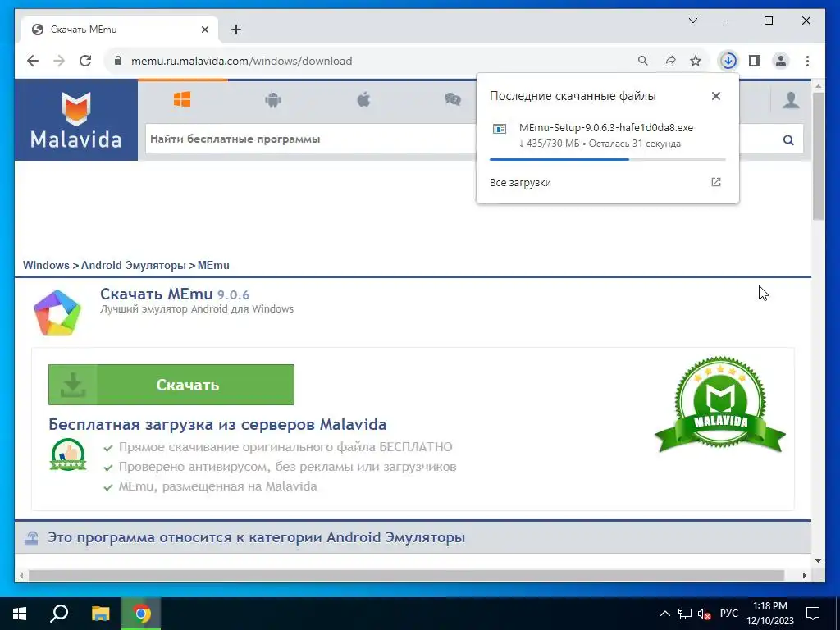Screen dimensions: 840x630
Task: Close the Скачать MEmu tab
Action: pyautogui.click(x=204, y=30)
